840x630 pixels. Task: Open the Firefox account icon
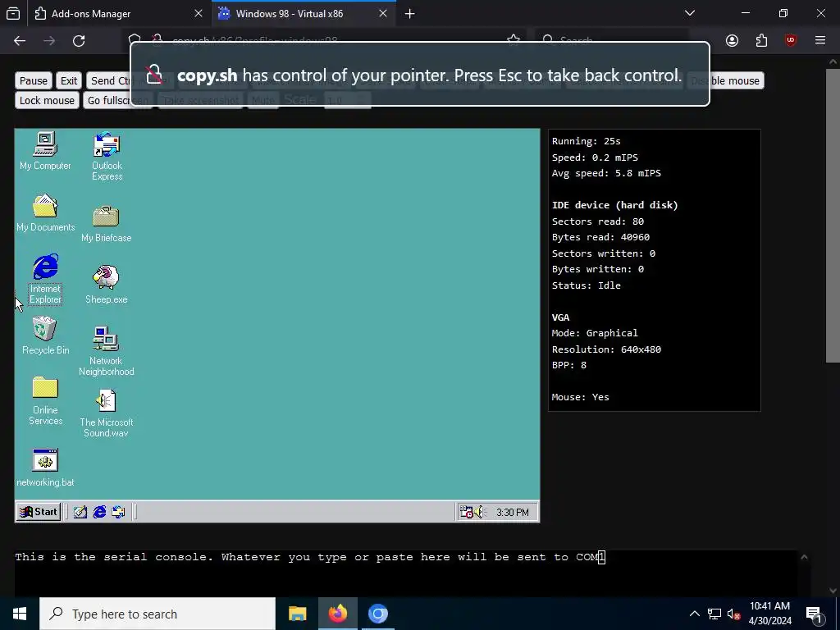[732, 41]
